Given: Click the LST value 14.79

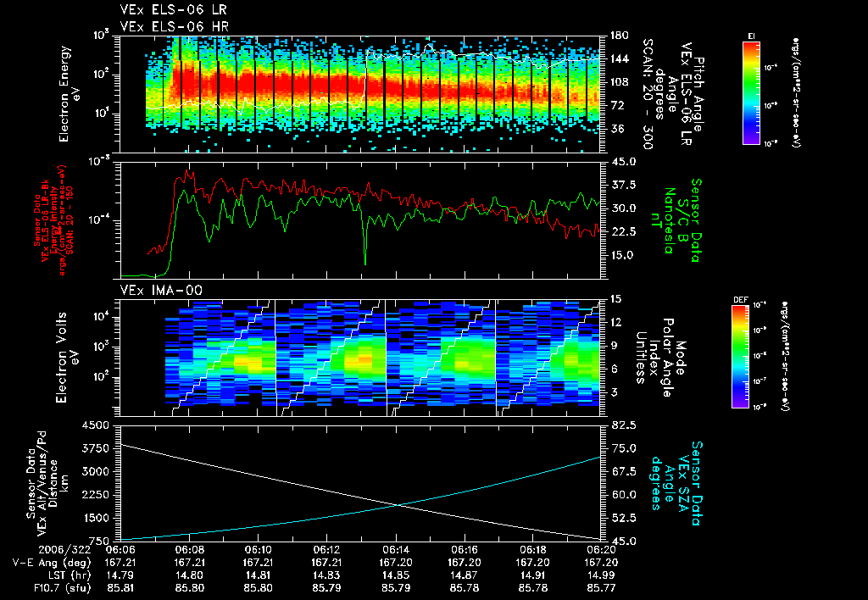Looking at the screenshot, I should point(120,575).
